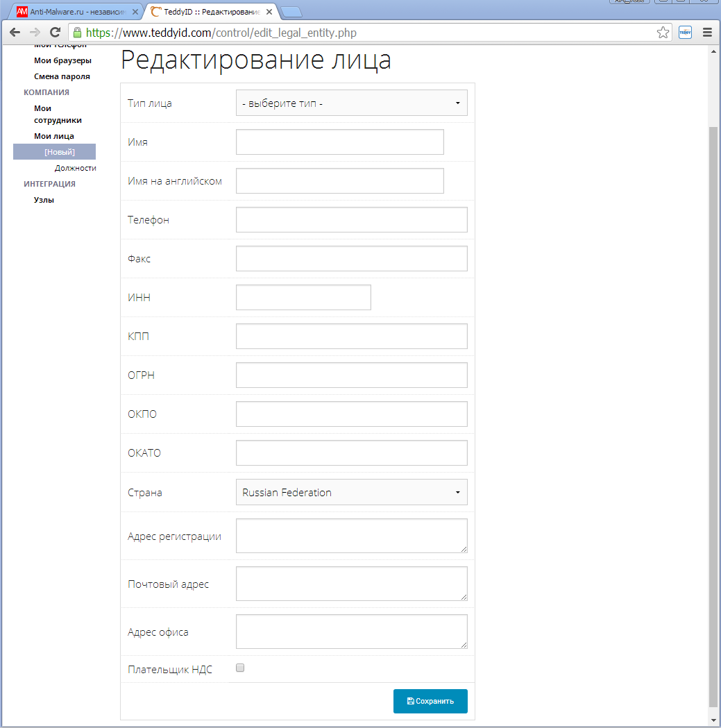Switch to the Anti-Malware.ru tab

(74, 12)
